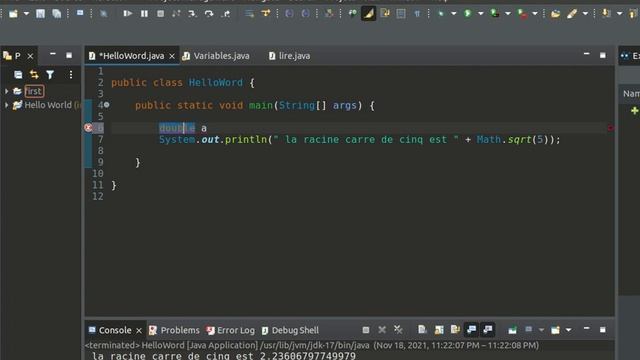This screenshot has width=640, height=360.
Task: Click the Open Type folder toolbar icon
Action: 556,14
